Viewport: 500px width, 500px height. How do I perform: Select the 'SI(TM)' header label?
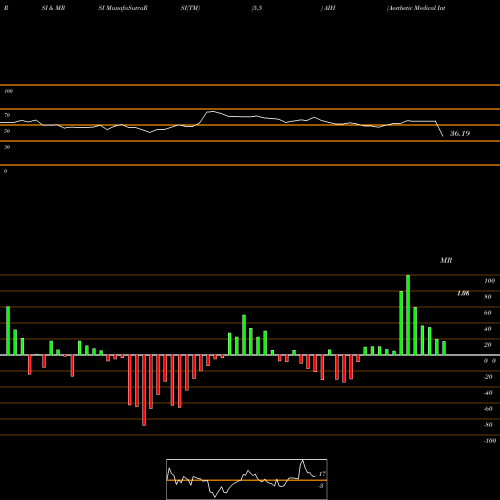tap(190, 8)
